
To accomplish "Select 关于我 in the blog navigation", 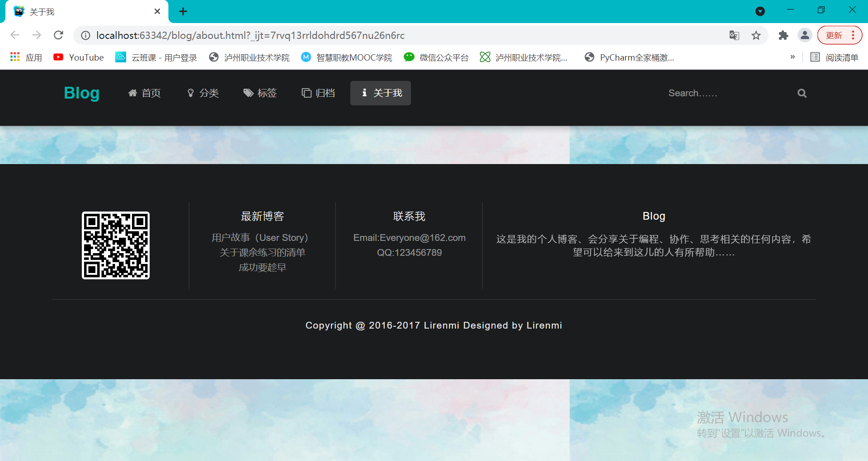I will pos(387,93).
